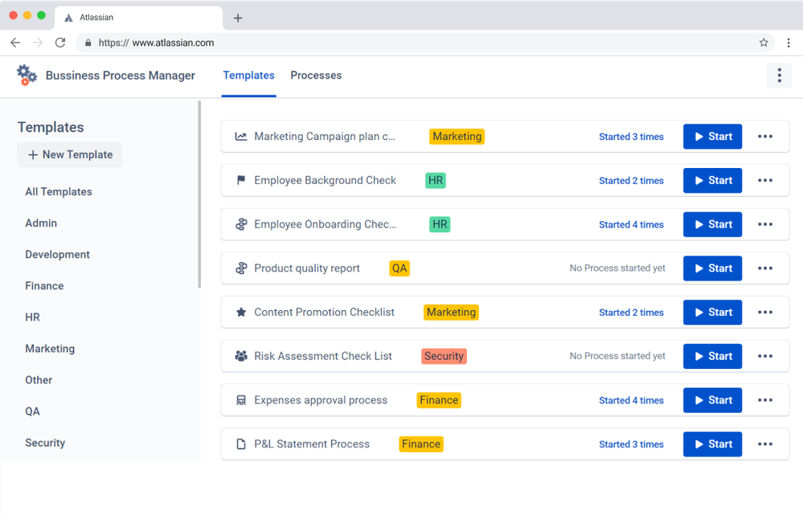803x532 pixels.
Task: Start the Risk Assessment Check List process
Action: pyautogui.click(x=712, y=356)
